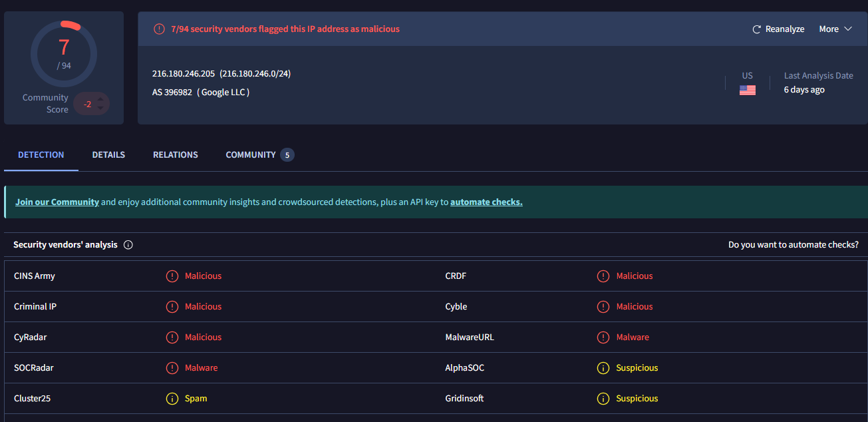
Task: Vote up the community score arrow
Action: click(100, 100)
